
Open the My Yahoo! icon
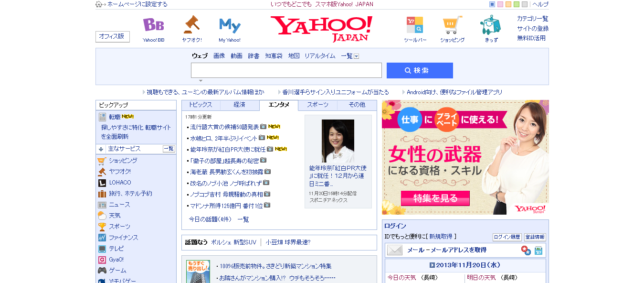coord(230,25)
